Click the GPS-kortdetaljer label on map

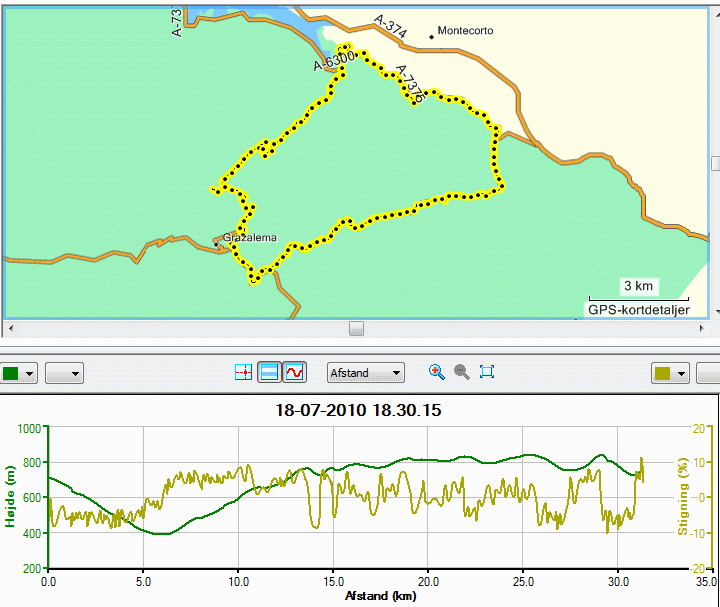(x=639, y=310)
